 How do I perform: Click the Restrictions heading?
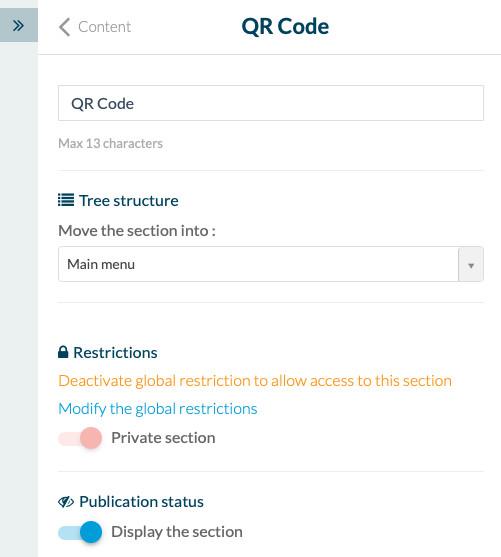[115, 353]
